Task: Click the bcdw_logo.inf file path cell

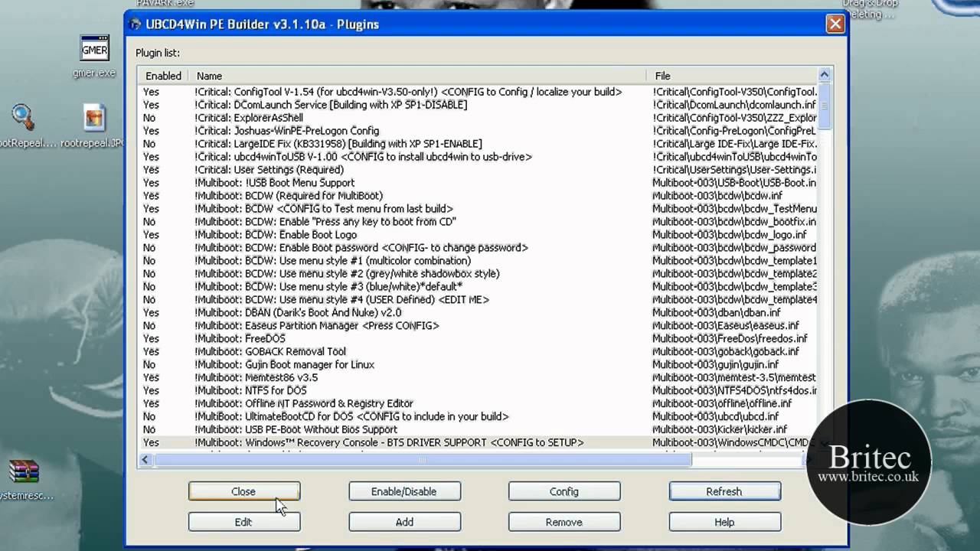Action: click(729, 235)
